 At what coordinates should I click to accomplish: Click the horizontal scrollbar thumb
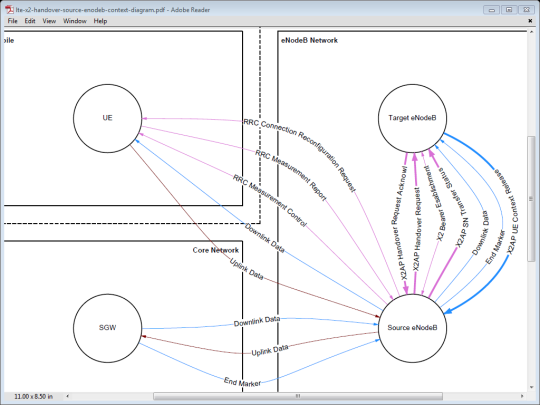click(298, 396)
